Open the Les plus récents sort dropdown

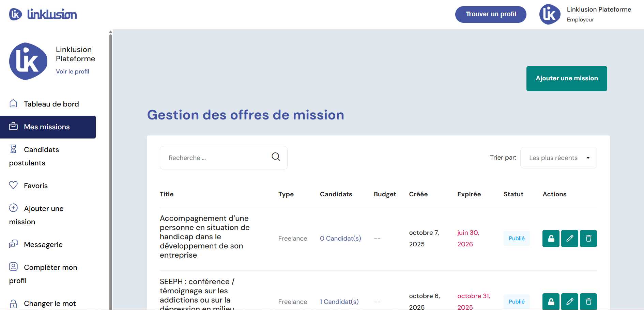[x=558, y=158]
